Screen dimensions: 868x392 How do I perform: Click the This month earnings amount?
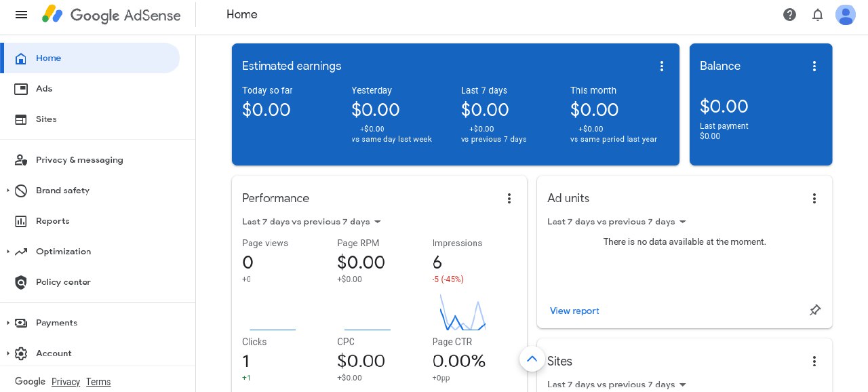[594, 109]
